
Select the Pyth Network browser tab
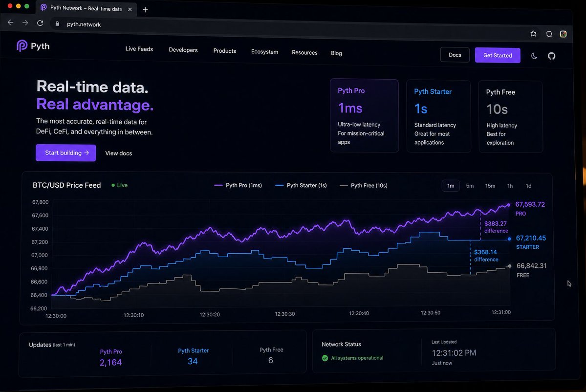(x=86, y=8)
